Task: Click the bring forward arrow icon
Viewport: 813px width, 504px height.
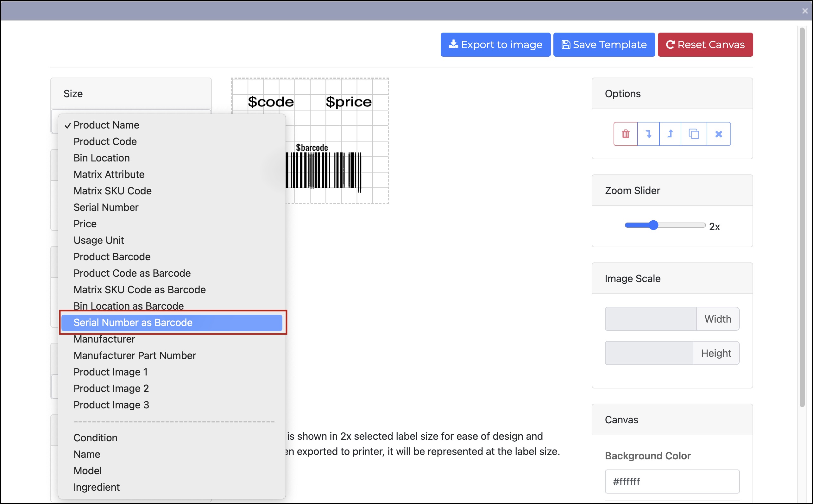Action: [670, 134]
